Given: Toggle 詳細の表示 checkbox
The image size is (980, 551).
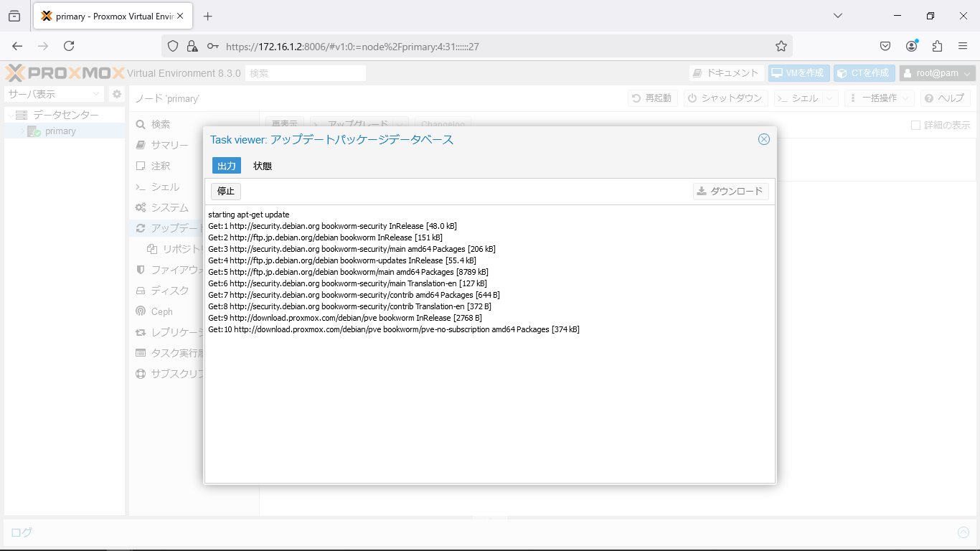Looking at the screenshot, I should (x=915, y=125).
